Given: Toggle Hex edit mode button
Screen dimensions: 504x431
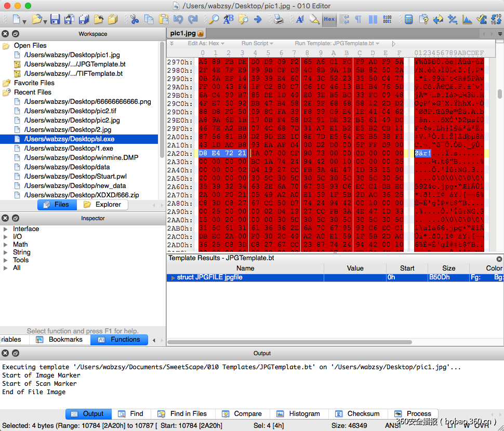Looking at the screenshot, I should click(329, 20).
